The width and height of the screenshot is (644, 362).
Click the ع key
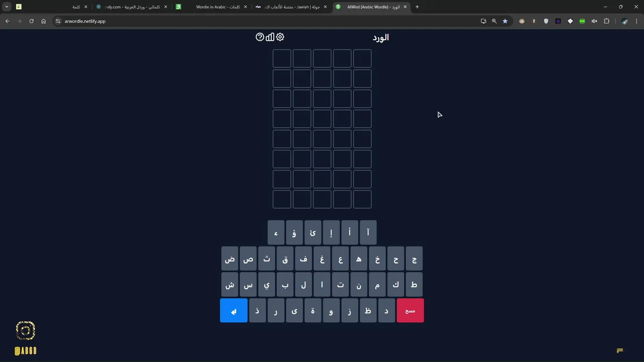click(340, 259)
